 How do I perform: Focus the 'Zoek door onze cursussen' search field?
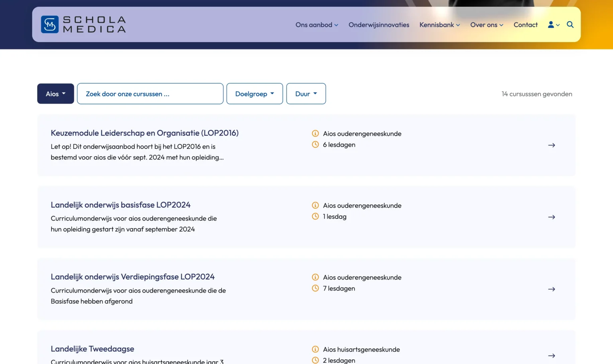(x=150, y=94)
